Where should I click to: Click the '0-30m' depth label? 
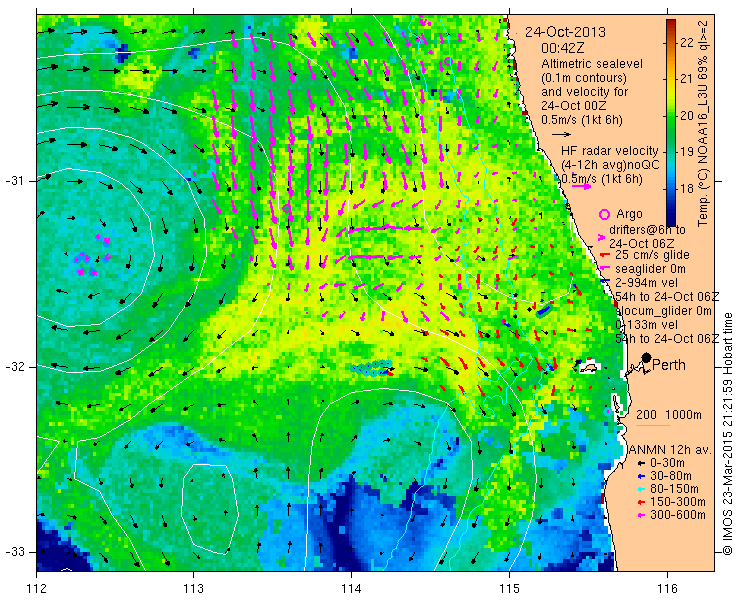667,463
